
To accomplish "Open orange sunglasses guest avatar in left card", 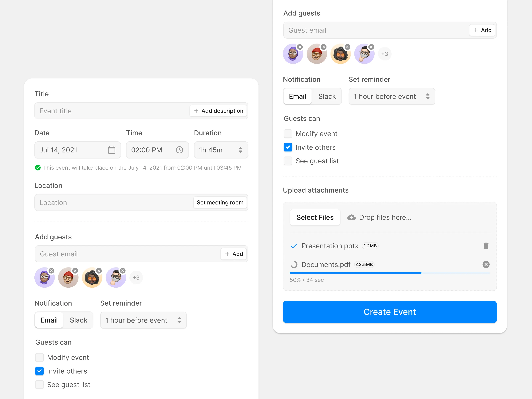I will tap(92, 277).
